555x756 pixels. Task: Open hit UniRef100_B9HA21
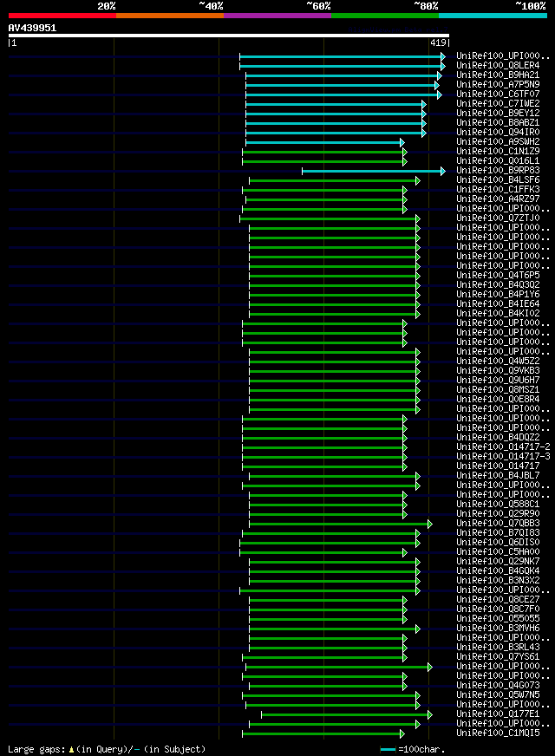498,75
